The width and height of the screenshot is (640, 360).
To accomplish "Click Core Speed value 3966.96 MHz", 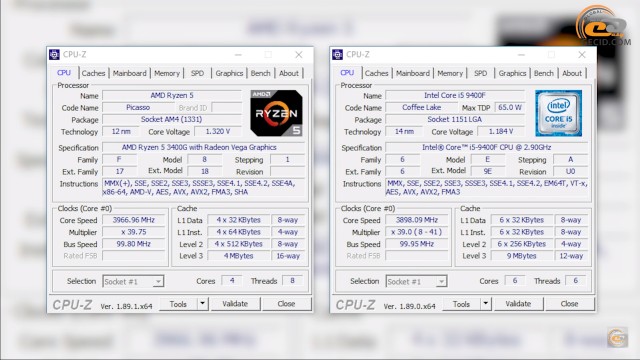I will [133, 220].
